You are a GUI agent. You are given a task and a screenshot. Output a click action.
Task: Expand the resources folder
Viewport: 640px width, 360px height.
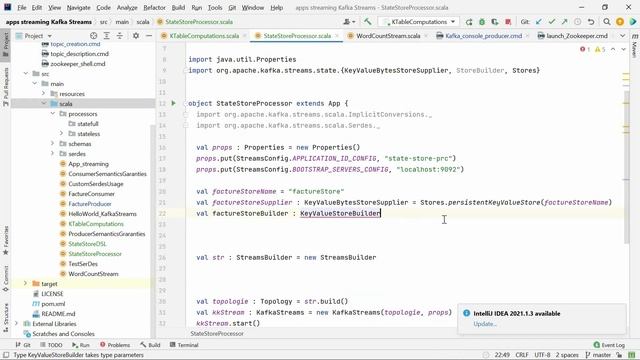click(x=44, y=93)
